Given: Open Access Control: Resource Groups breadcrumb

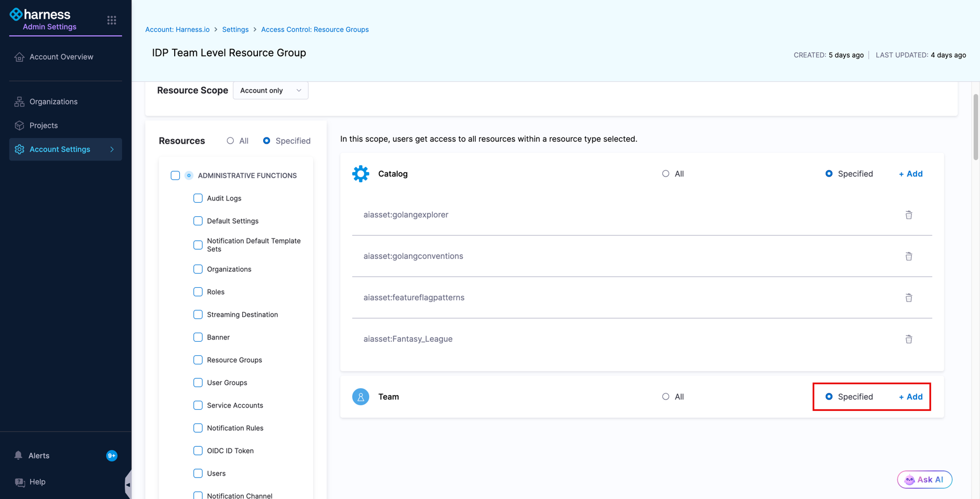Looking at the screenshot, I should (x=315, y=30).
